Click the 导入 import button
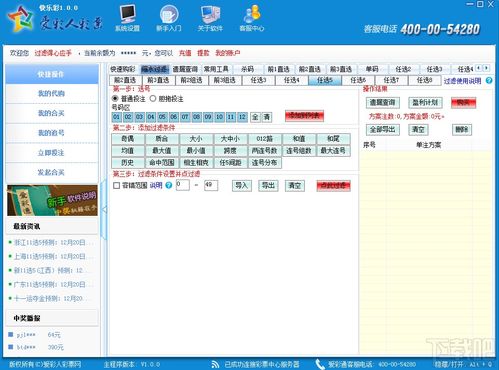Viewport: 499px width, 370px height. pyautogui.click(x=242, y=185)
